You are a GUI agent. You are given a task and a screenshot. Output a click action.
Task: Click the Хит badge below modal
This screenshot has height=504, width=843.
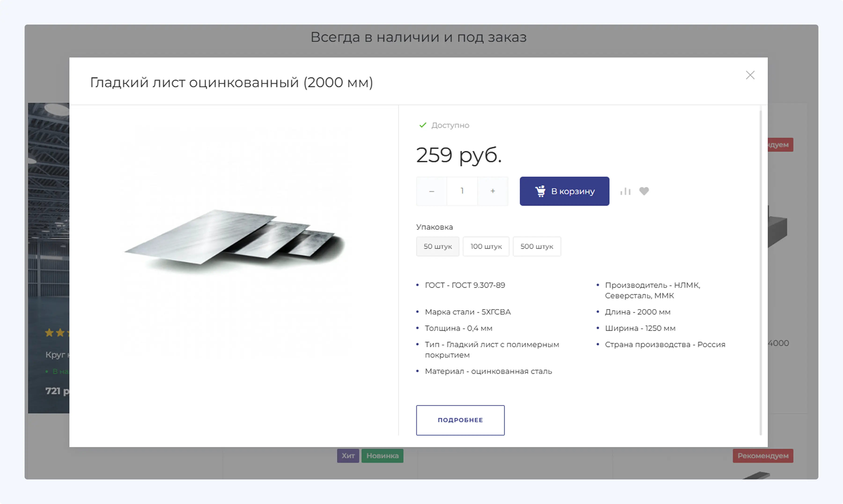pyautogui.click(x=348, y=456)
